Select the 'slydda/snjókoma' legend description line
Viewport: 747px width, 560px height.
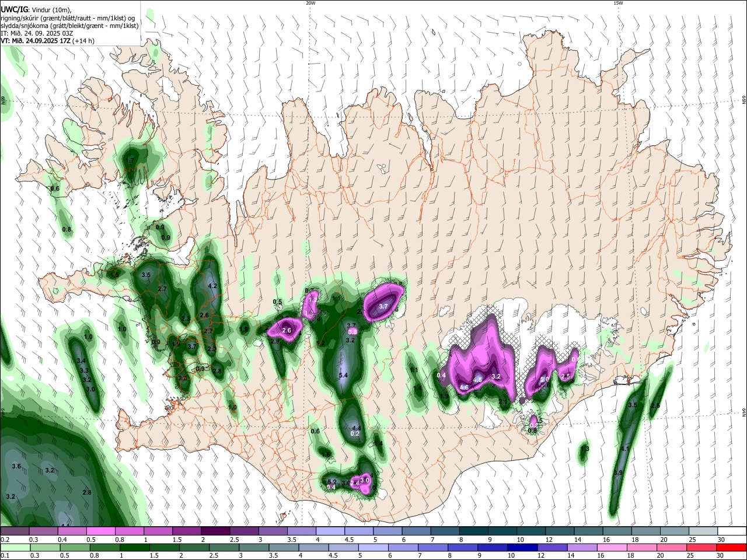point(69,26)
